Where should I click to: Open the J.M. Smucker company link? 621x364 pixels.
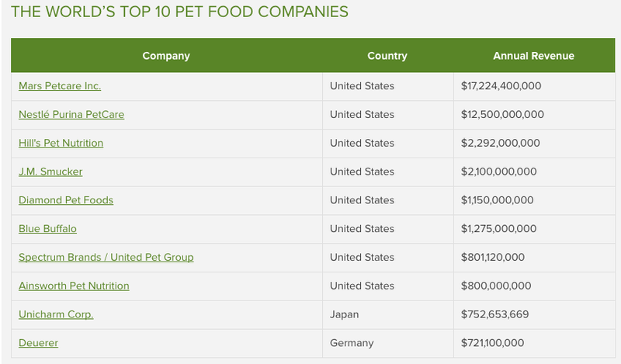coord(50,172)
